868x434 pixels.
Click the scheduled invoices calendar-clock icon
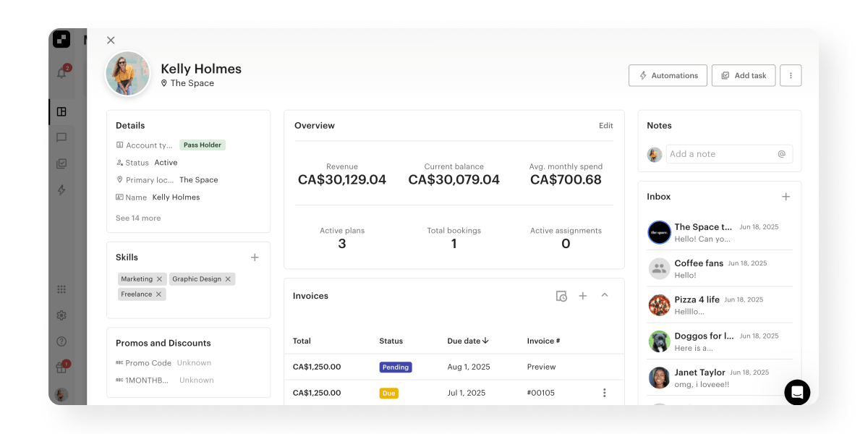pyautogui.click(x=561, y=296)
